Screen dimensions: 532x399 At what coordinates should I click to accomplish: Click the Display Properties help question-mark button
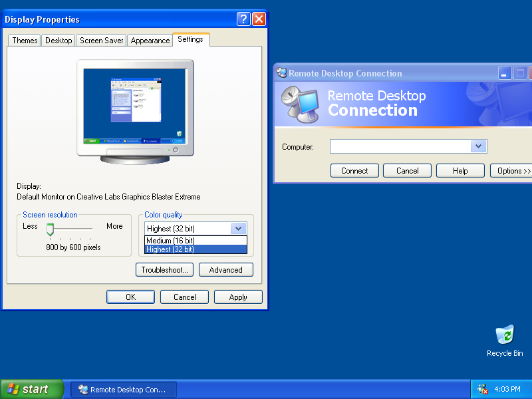(x=243, y=19)
